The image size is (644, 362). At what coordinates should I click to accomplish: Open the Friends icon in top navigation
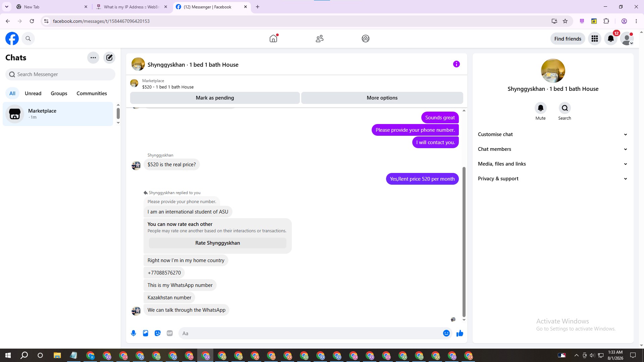320,39
